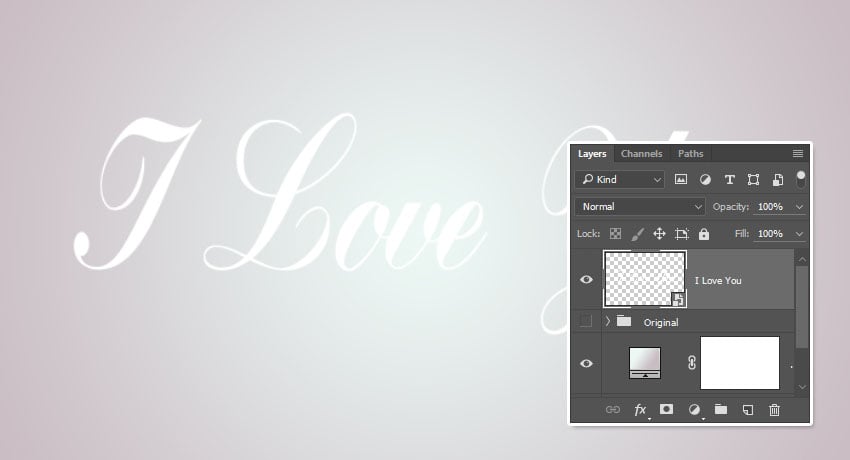
Task: Show the Original group visibility box
Action: tap(586, 321)
